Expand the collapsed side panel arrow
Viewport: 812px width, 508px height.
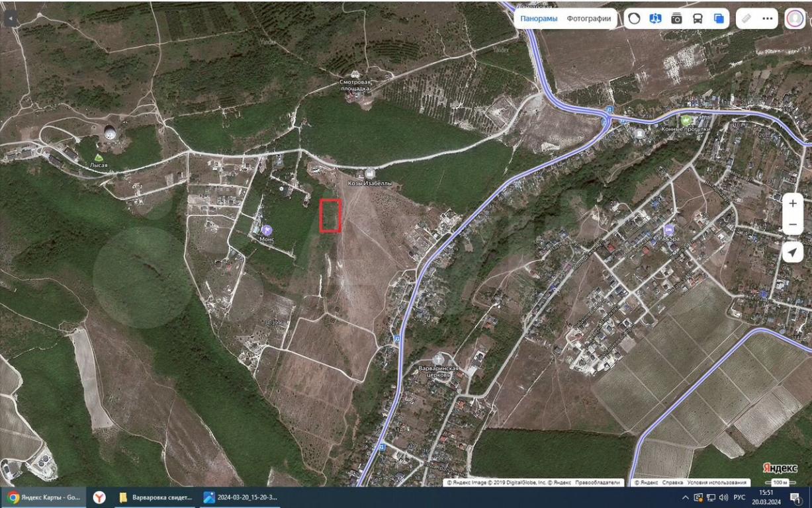(11, 19)
